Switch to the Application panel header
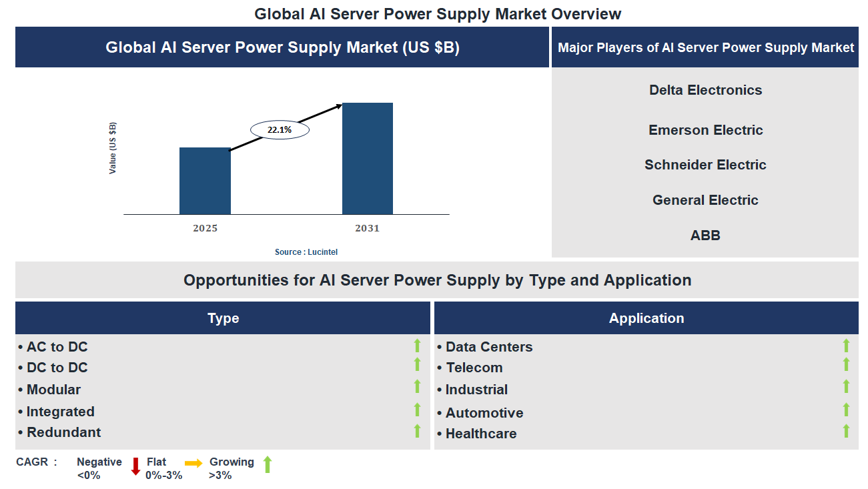This screenshot has width=868, height=489. coord(646,318)
